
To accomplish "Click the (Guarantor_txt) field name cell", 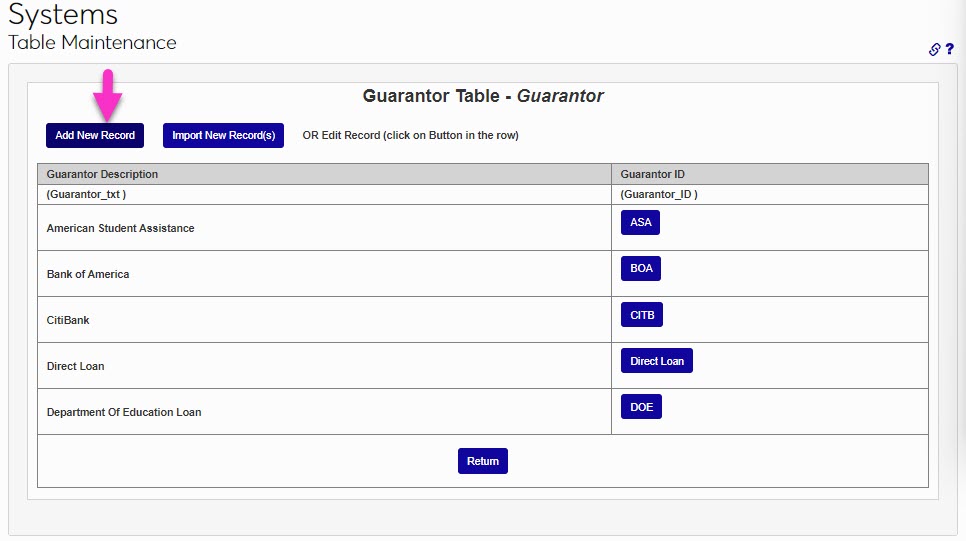I will click(86, 195).
